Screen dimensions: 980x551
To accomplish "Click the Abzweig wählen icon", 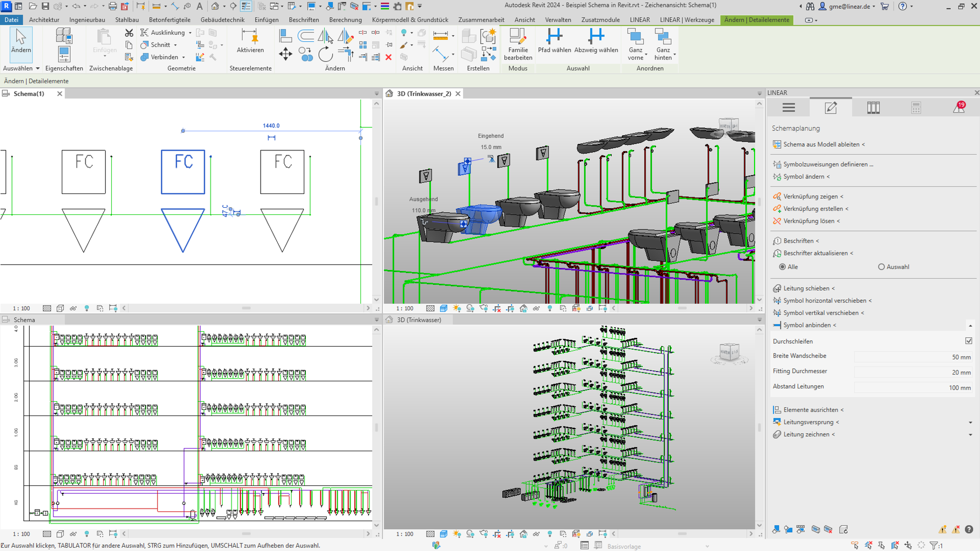I will click(596, 37).
